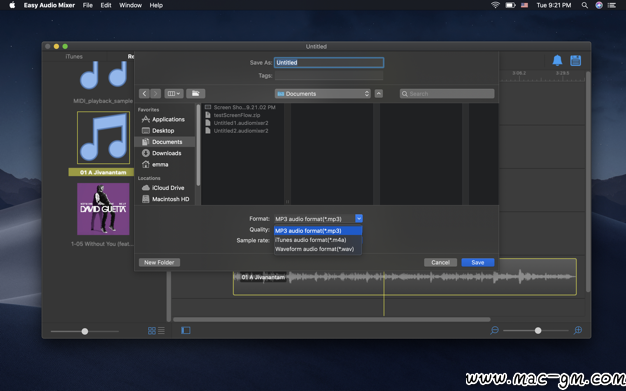Screen dimensions: 626x391
Task: Choose MP3 audio format option
Action: 318,231
